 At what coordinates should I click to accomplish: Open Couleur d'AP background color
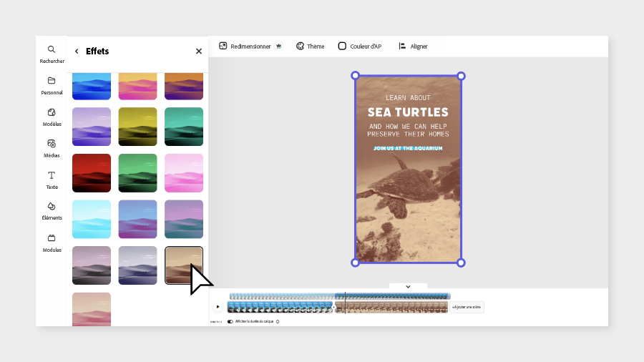pyautogui.click(x=359, y=47)
